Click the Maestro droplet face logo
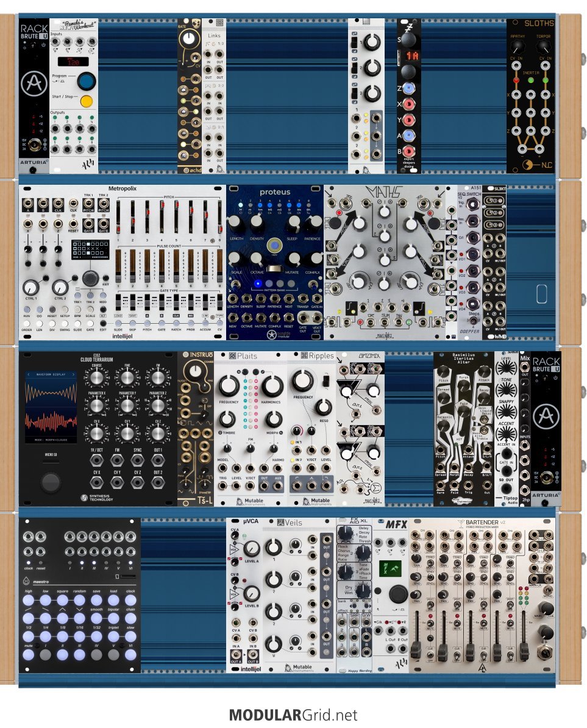Screen dimensions: 587x728 point(27,581)
